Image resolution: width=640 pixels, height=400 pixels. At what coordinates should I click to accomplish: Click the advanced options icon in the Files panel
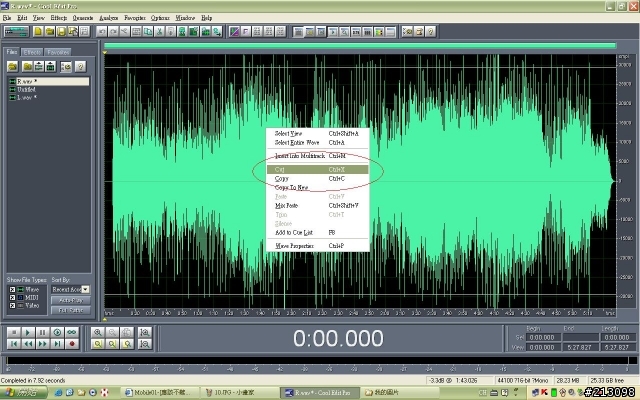pyautogui.click(x=66, y=66)
